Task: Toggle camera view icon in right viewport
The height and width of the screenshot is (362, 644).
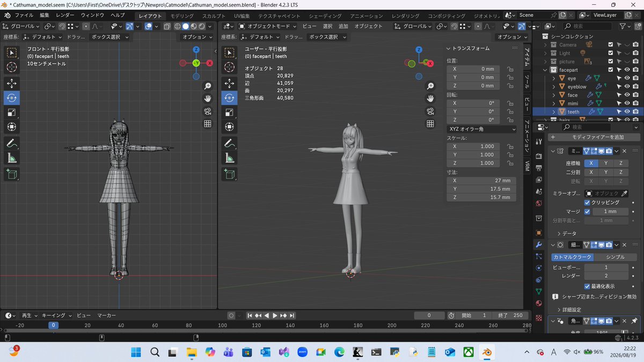Action: 430,111
